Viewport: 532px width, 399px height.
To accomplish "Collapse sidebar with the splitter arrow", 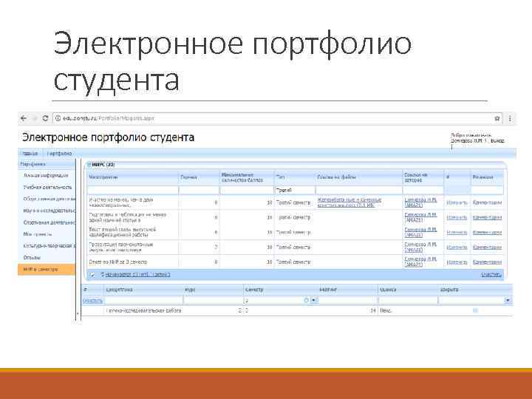I will [78, 314].
